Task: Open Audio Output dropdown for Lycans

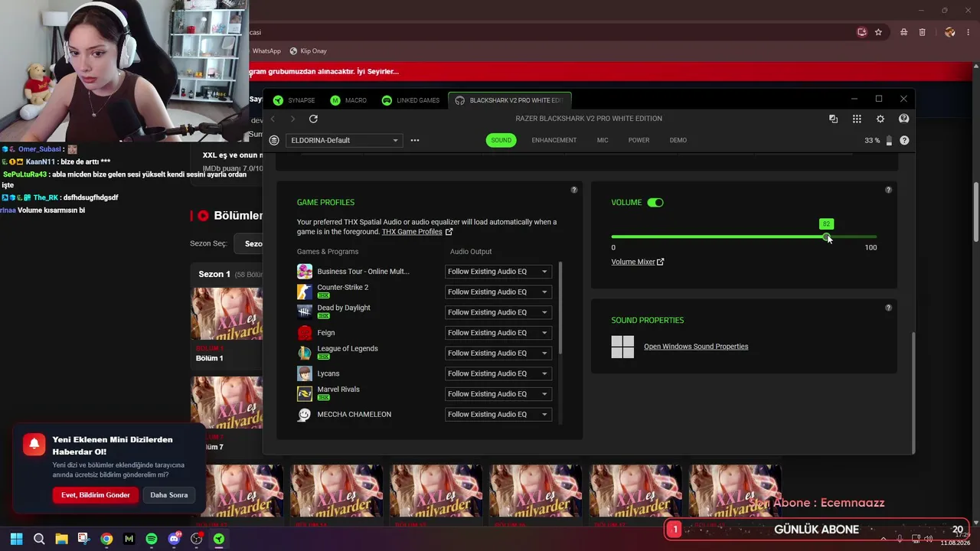Action: click(498, 373)
